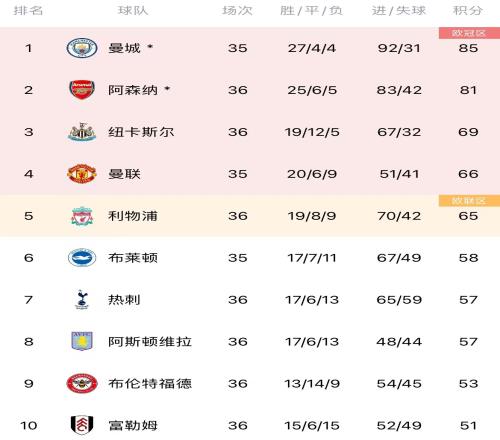This screenshot has height=440, width=500.
Task: Click the Manchester City club crest
Action: click(82, 48)
